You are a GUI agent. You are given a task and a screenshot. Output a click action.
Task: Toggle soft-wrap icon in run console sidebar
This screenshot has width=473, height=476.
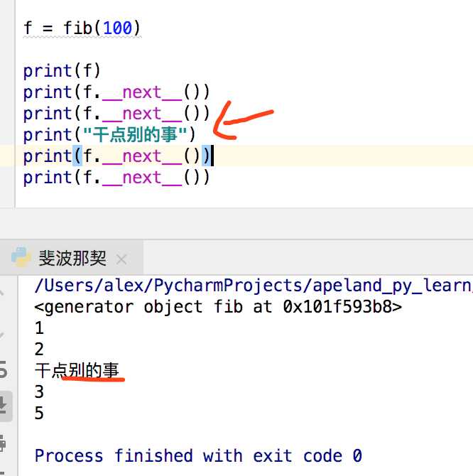pos(3,369)
